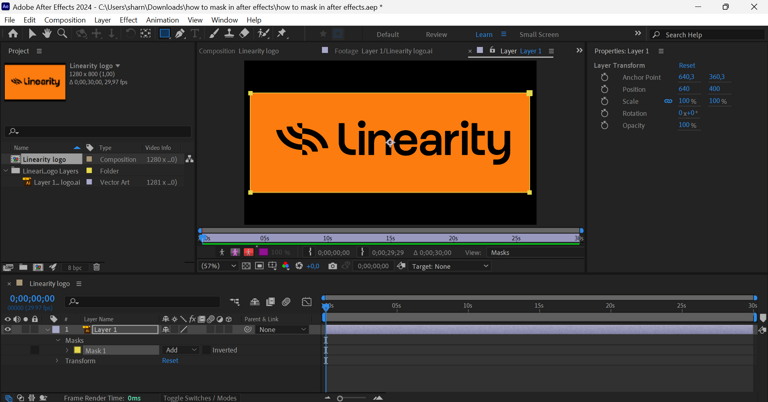Click the Search Help field

(707, 35)
